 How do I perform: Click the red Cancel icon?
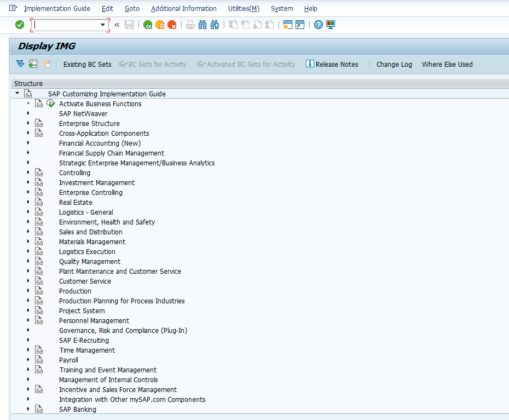tap(172, 25)
